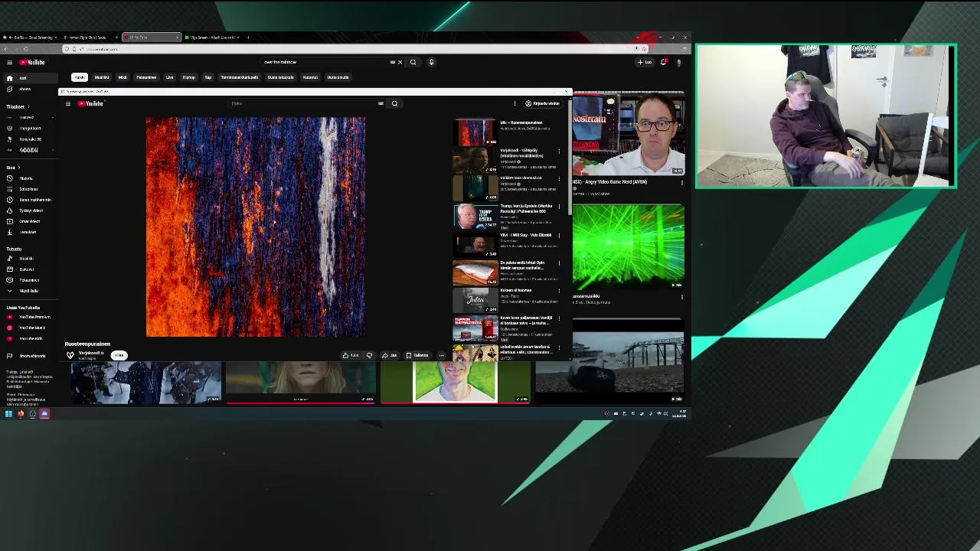Open the Windows Start button
The height and width of the screenshot is (551, 980).
pyautogui.click(x=8, y=414)
